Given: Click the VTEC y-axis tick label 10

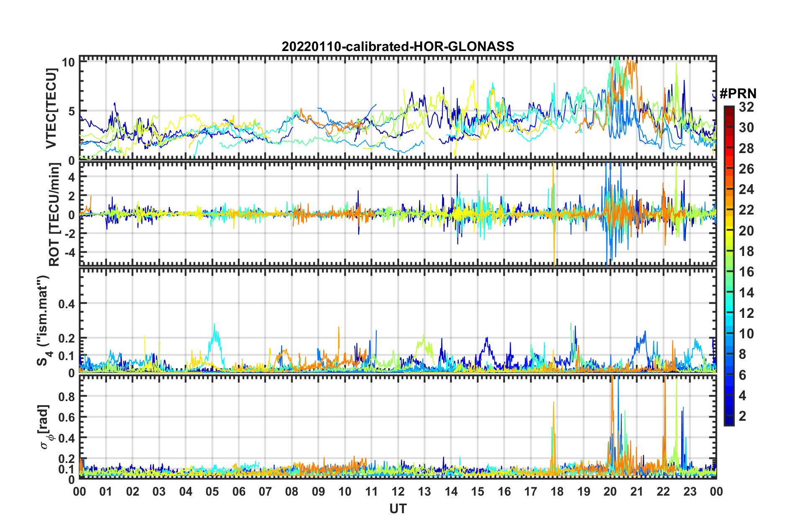Looking at the screenshot, I should [x=68, y=63].
